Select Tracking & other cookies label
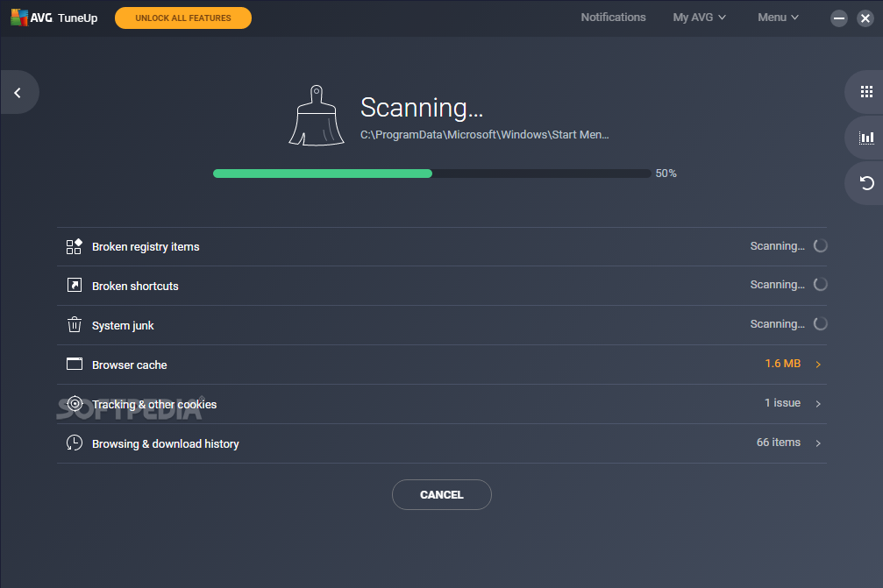 154,405
